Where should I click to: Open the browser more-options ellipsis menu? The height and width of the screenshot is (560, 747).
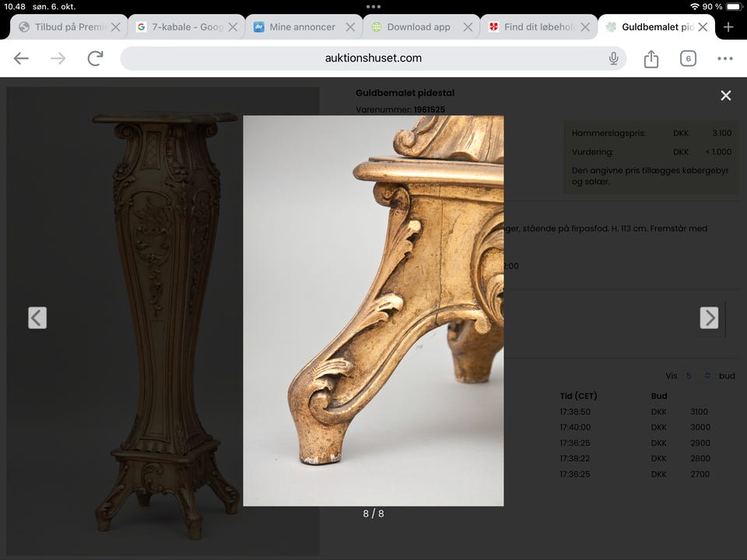725,58
